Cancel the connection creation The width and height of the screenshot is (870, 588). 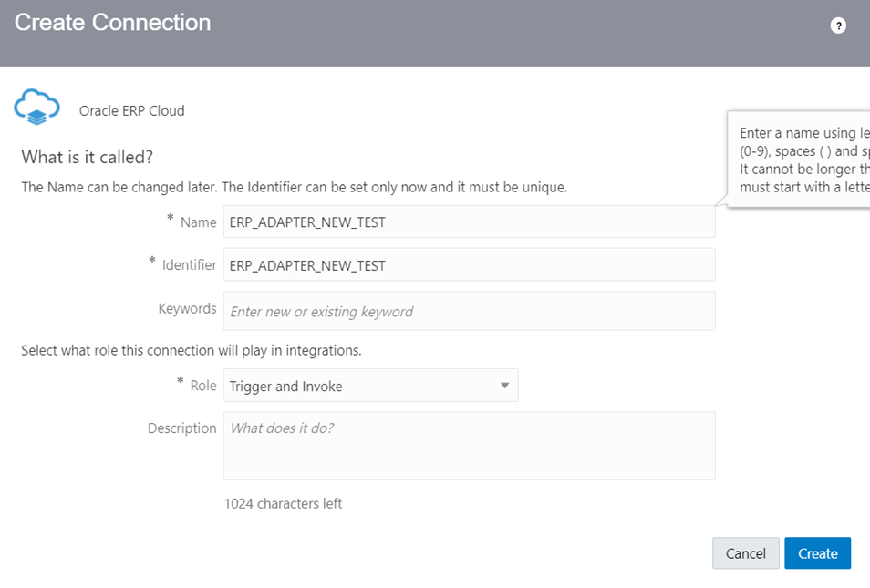[746, 553]
